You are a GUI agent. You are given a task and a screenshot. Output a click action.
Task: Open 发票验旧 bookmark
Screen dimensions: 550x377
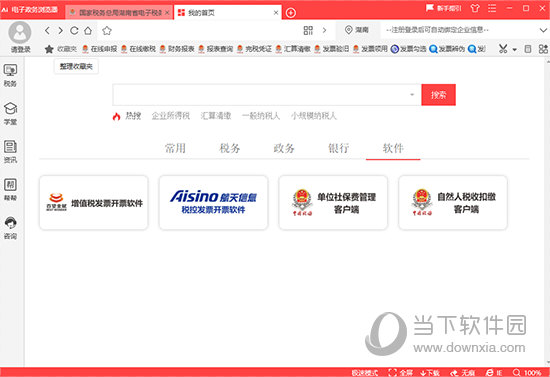(x=331, y=49)
